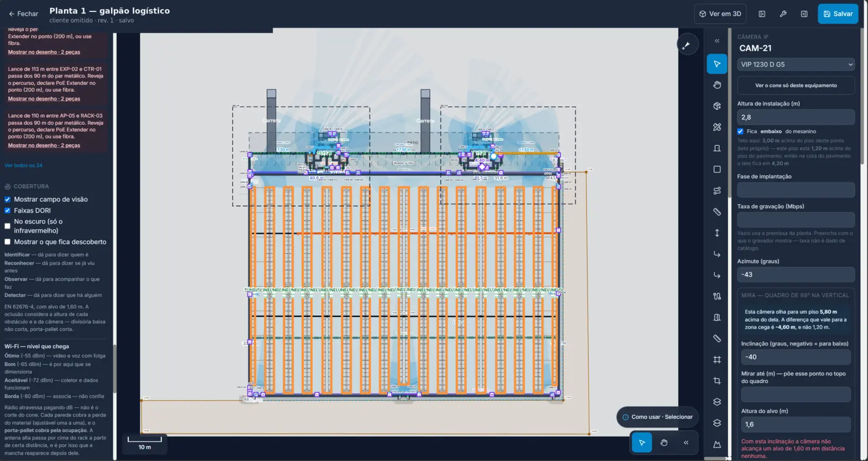
Task: Click the Taxa de gravação (Mbps) field
Action: 796,220
